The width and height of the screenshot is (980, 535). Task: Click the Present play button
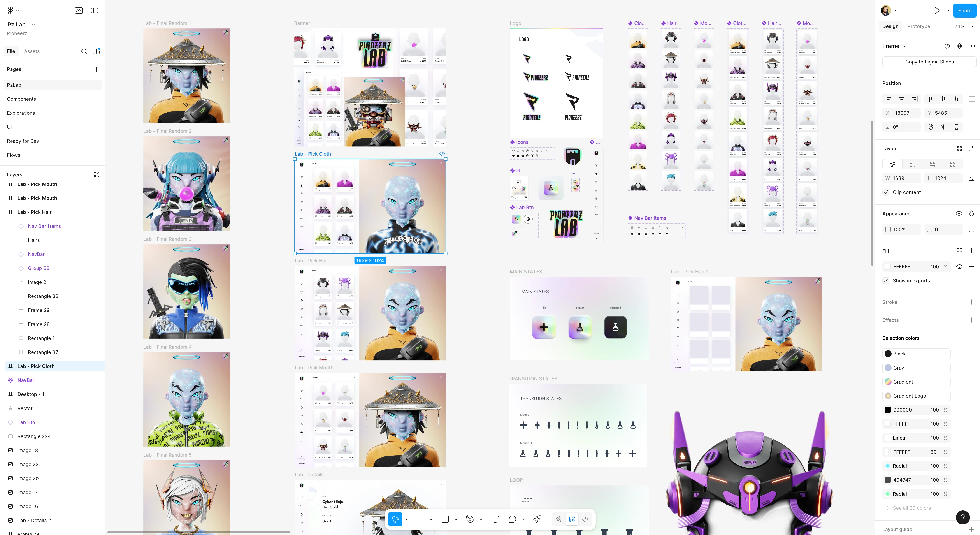click(937, 11)
